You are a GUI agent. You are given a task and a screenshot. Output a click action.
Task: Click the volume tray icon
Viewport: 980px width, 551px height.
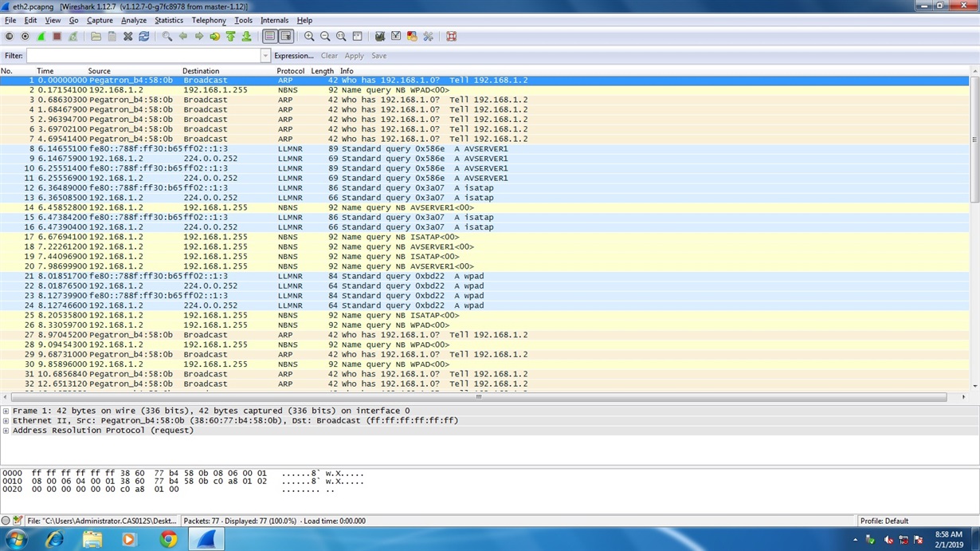point(888,540)
